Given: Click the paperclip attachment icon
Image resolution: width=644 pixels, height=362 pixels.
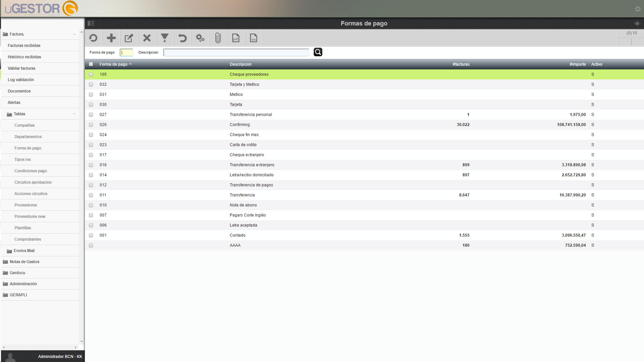Looking at the screenshot, I should 218,38.
